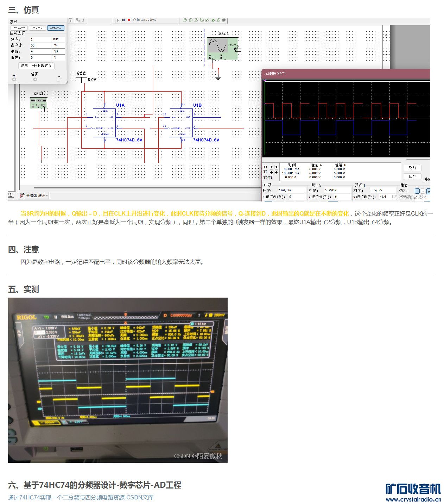The image size is (444, 504).
Task: Edit channel B scale 5 V/Div
Action: [x=383, y=190]
